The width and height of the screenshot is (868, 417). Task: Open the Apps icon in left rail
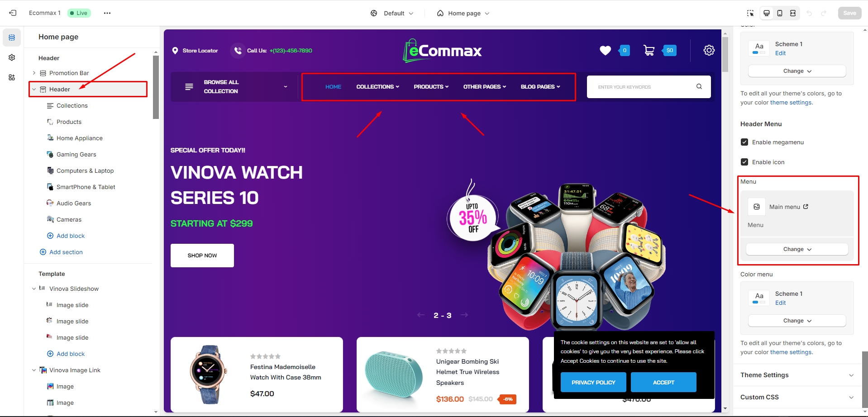click(12, 77)
